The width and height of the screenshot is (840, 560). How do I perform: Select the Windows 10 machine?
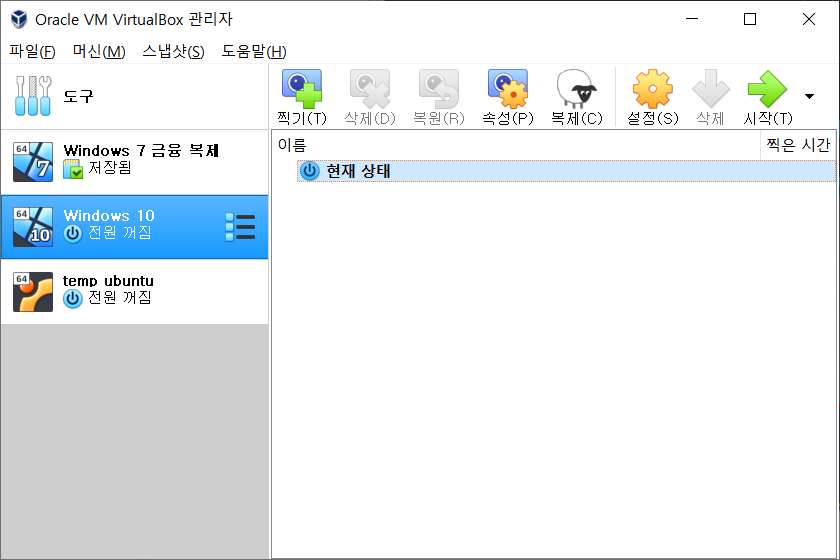134,227
